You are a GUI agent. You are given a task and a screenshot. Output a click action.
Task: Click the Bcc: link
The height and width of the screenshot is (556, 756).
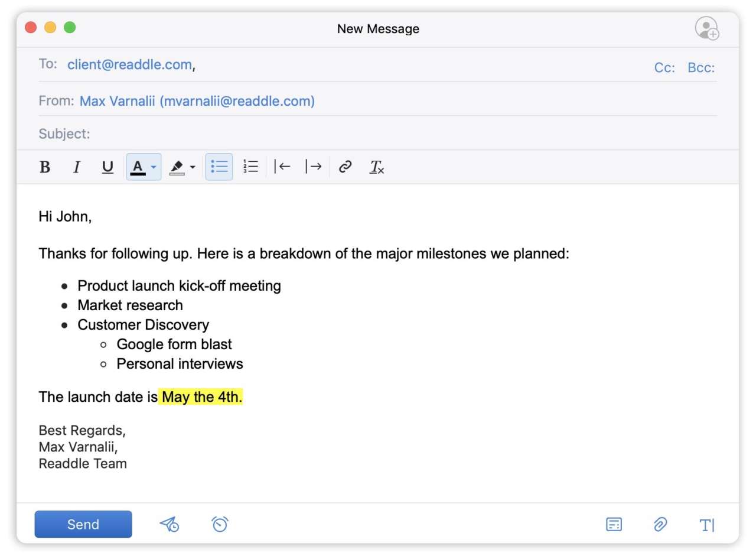click(x=701, y=68)
